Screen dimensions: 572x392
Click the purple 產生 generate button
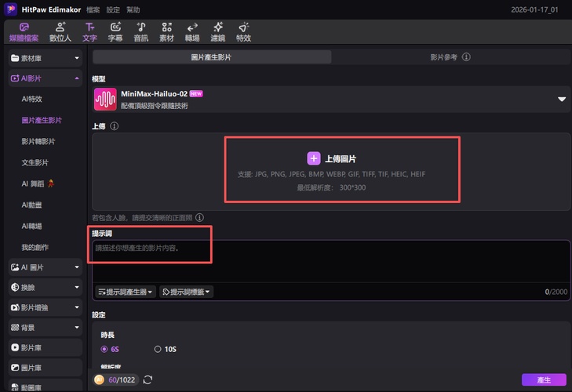[x=544, y=380]
